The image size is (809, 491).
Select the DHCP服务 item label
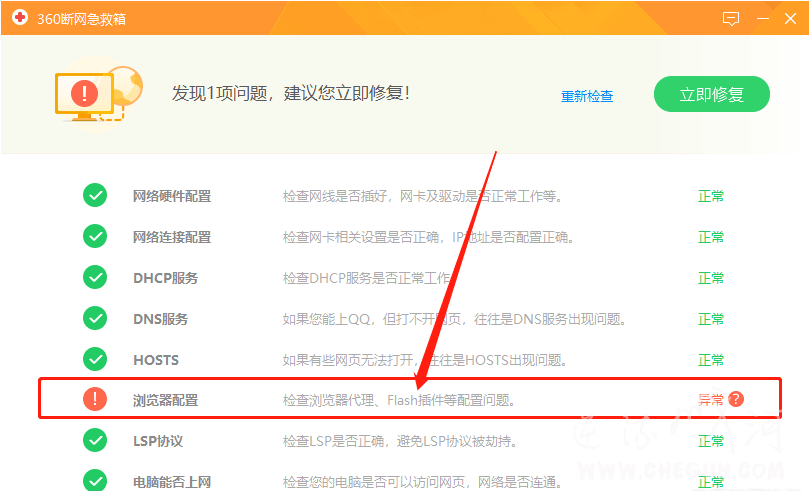tap(166, 278)
